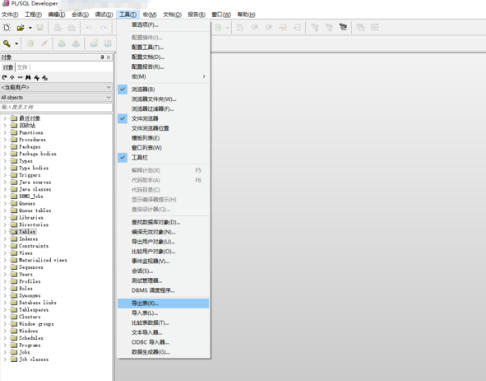
Task: Select 数据生成器 menu entry
Action: [163, 352]
